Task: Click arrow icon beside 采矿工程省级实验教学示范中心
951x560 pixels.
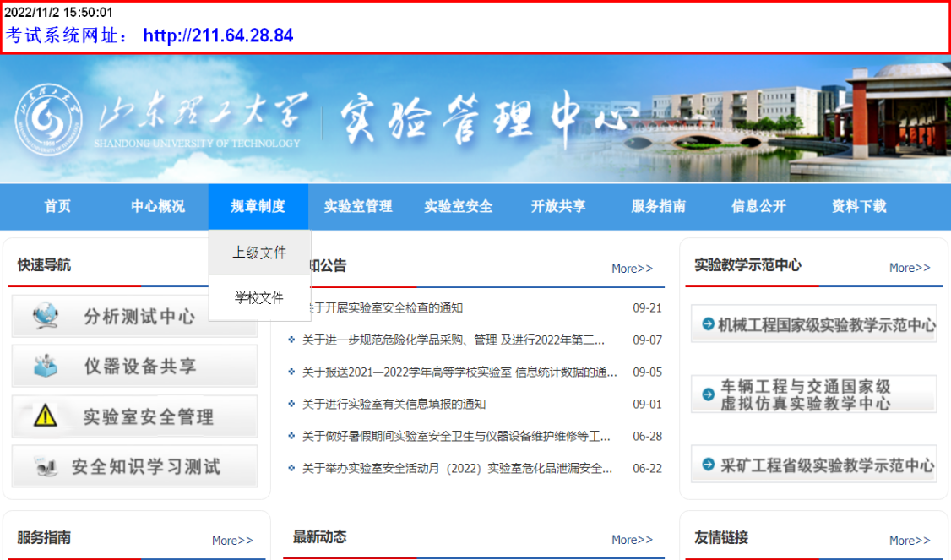Action: point(708,465)
